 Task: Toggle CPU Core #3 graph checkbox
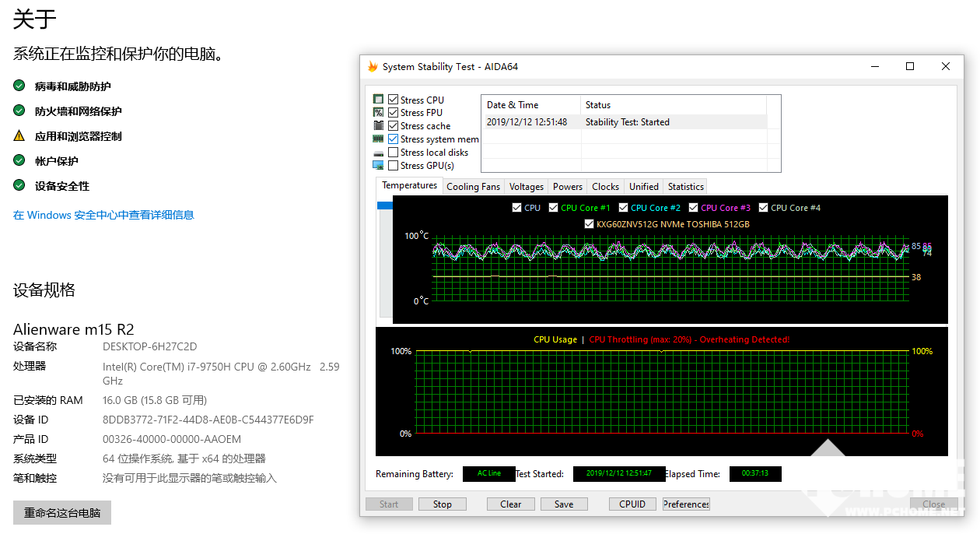[x=694, y=208]
